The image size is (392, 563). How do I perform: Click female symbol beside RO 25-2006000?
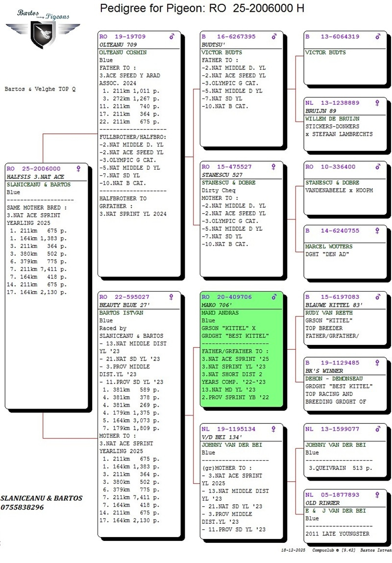(x=78, y=169)
